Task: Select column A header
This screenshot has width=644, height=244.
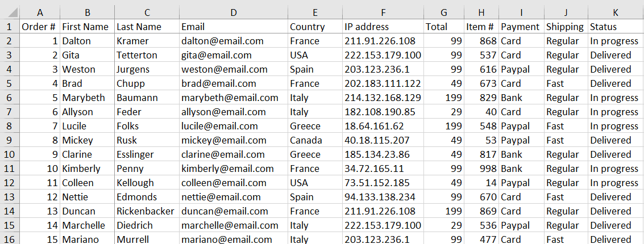Action: point(40,12)
